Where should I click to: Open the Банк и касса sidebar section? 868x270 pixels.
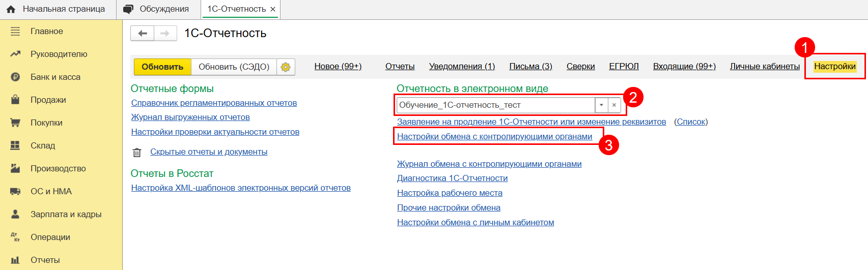pos(55,77)
